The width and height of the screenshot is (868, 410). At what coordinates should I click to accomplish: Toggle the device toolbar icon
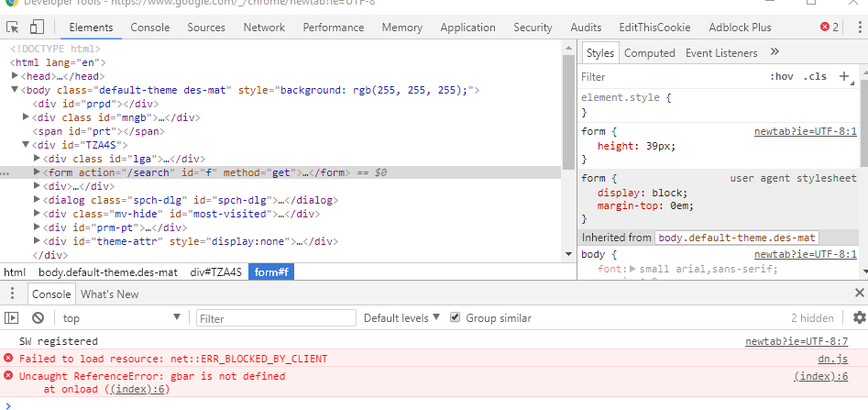coord(37,28)
